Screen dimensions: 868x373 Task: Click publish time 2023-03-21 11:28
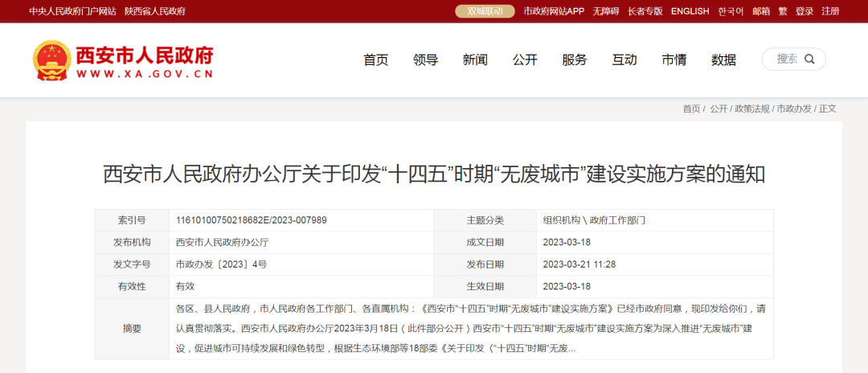tap(579, 264)
